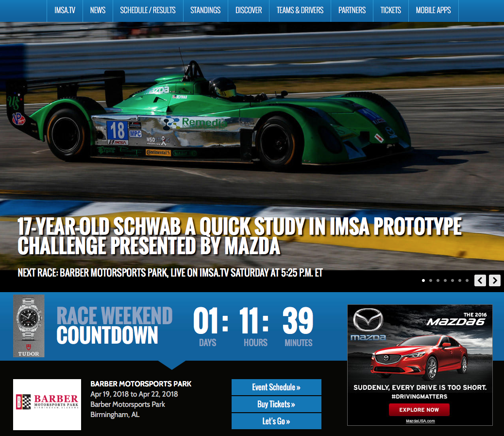Browse TEAMS & DRIVERS
This screenshot has height=436, width=504.
tap(300, 10)
